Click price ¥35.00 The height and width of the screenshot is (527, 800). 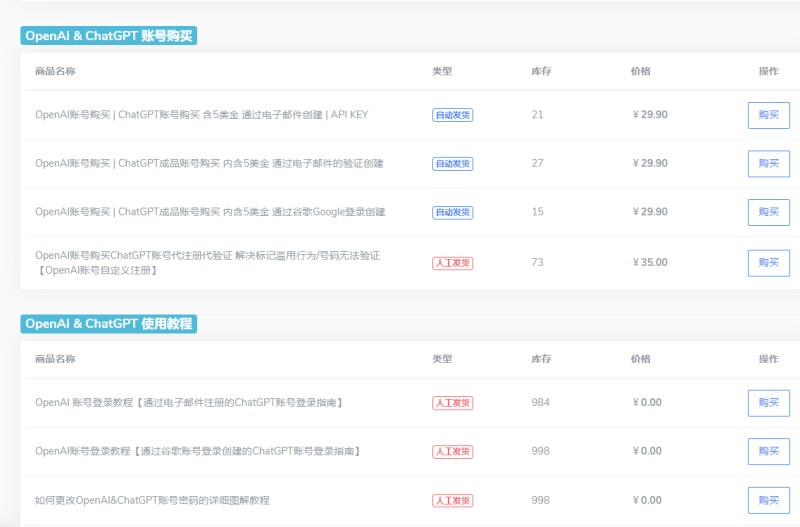(650, 262)
